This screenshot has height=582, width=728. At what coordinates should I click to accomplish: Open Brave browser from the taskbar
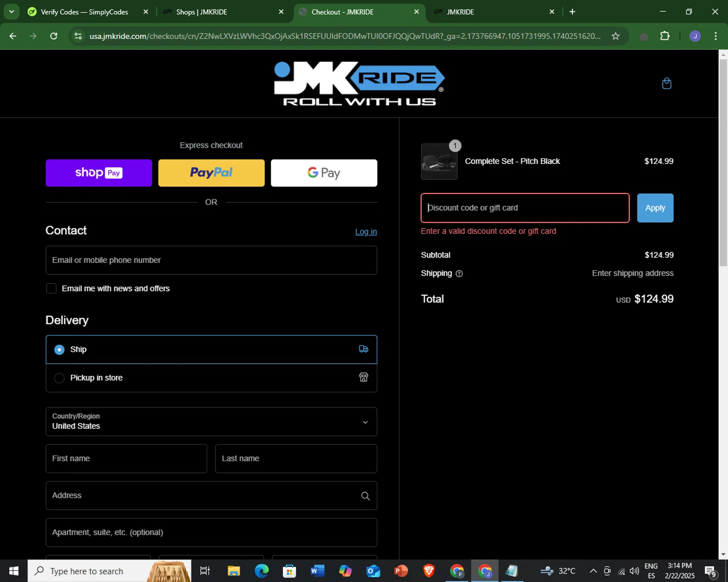(x=429, y=571)
